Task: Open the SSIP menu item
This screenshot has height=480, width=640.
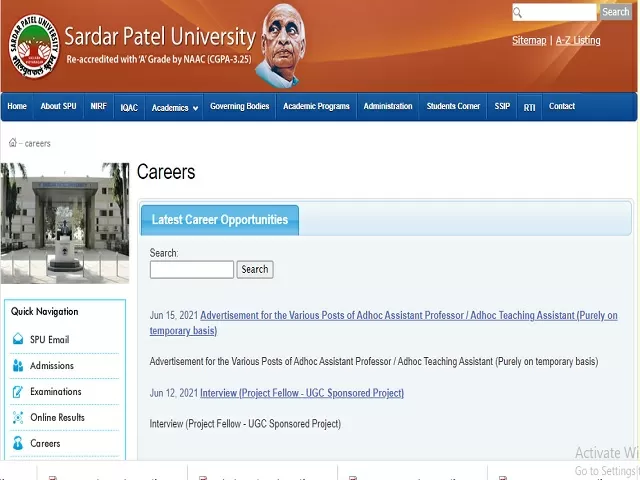Action: point(502,106)
